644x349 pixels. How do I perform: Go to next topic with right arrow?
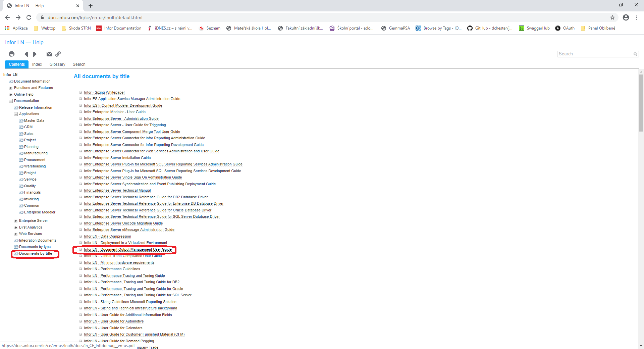(35, 54)
